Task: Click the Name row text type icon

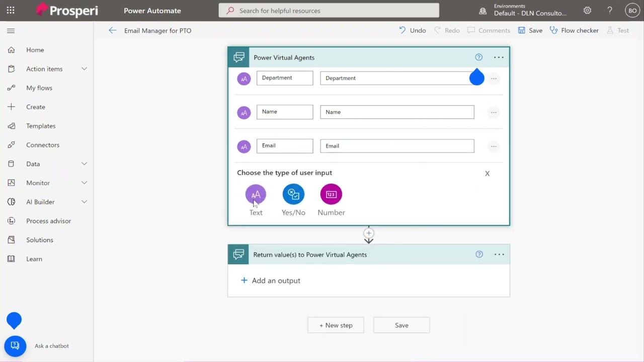Action: [244, 112]
